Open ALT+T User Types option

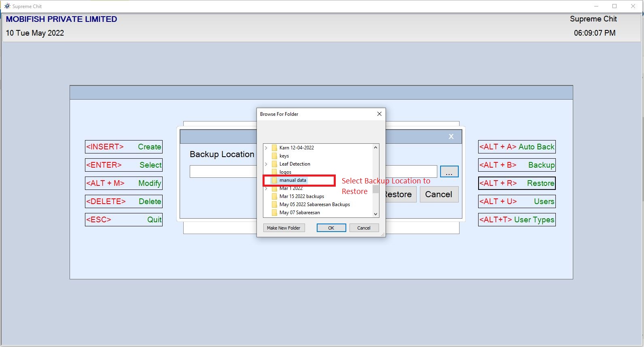point(517,219)
